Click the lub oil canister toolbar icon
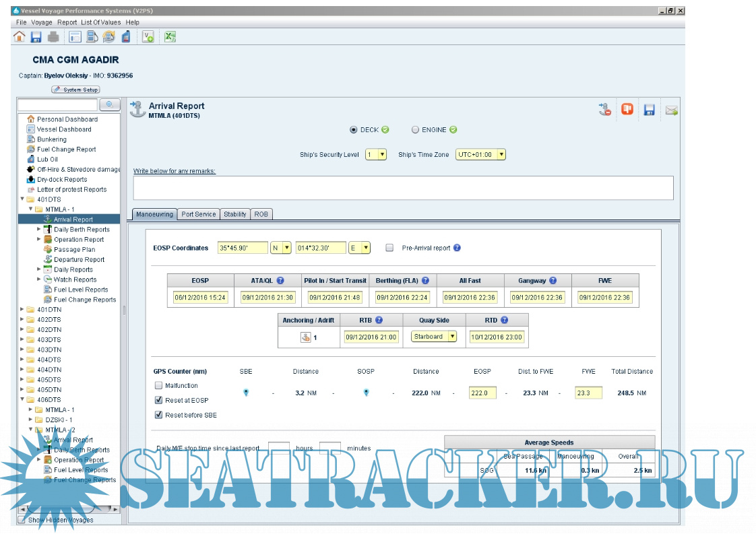Image resolution: width=756 pixels, height=534 pixels. pos(125,37)
